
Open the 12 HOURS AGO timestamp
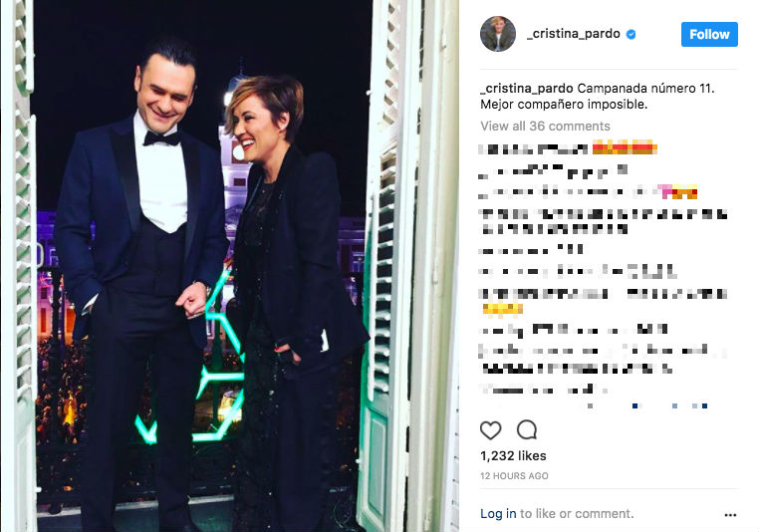tap(514, 476)
